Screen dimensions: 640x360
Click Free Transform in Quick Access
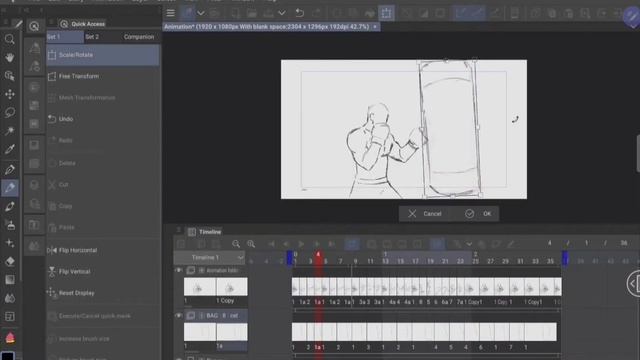click(103, 76)
